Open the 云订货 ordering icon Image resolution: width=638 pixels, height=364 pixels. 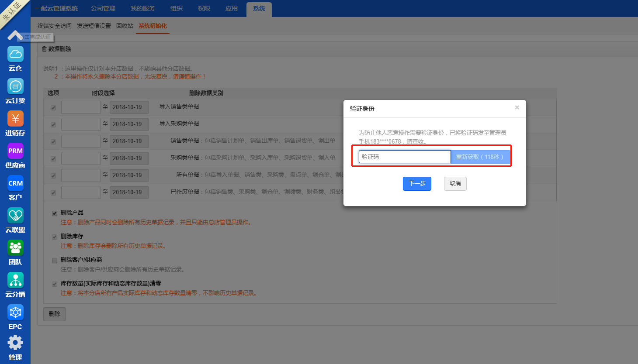click(15, 86)
